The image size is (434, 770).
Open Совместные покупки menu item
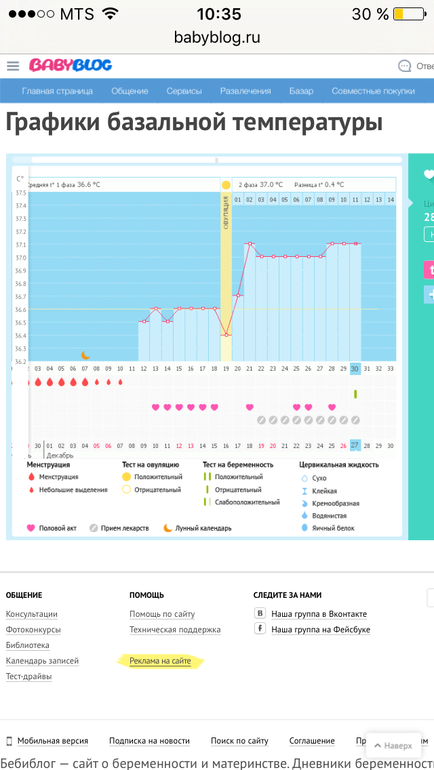373,91
